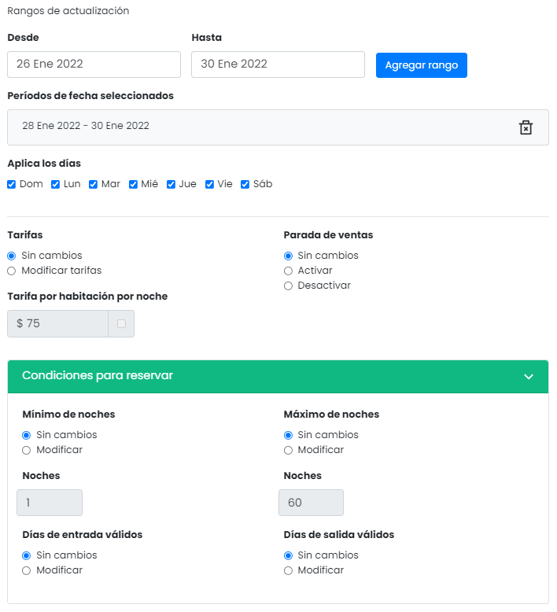Click the maximum Noches field showing 60

pyautogui.click(x=311, y=502)
